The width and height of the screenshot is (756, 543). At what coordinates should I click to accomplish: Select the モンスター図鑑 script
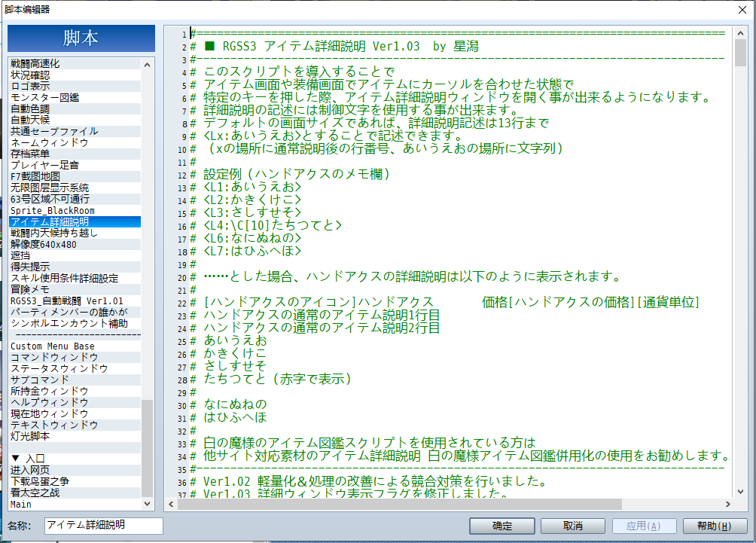pos(75,97)
